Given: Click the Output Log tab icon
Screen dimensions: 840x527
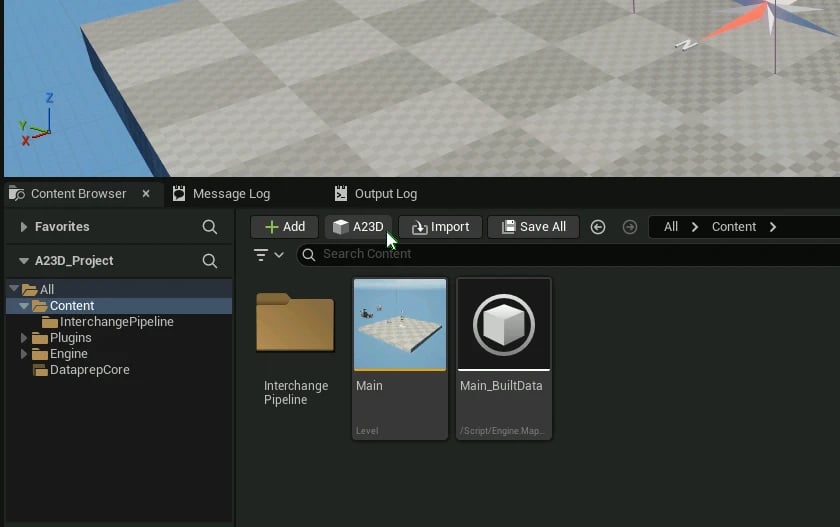Looking at the screenshot, I should 341,193.
